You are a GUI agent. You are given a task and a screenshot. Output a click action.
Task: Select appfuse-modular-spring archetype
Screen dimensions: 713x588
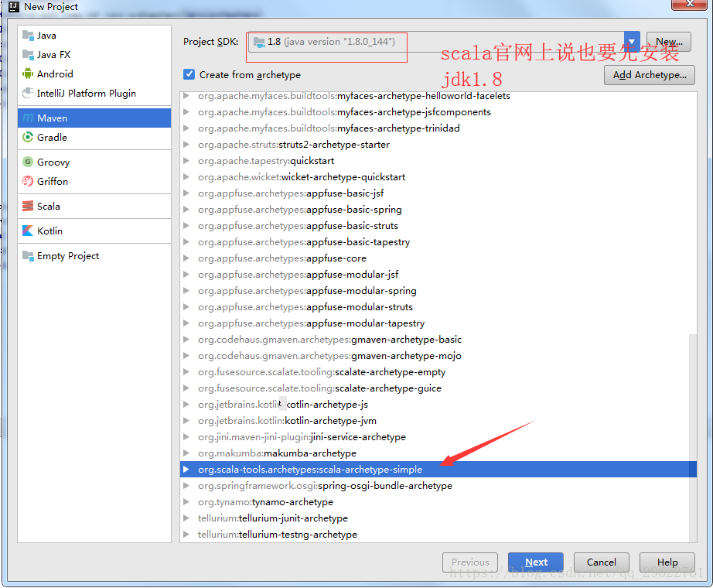point(438,291)
